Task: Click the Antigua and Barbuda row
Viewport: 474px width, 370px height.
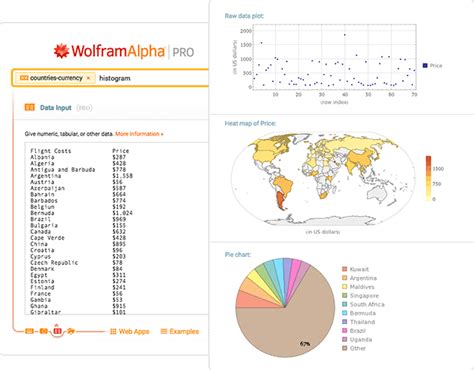Action: point(78,170)
